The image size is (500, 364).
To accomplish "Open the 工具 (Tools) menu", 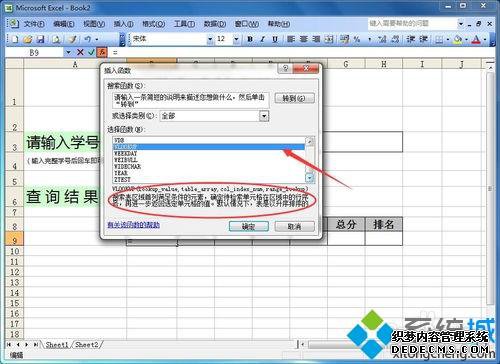I will pos(184,24).
